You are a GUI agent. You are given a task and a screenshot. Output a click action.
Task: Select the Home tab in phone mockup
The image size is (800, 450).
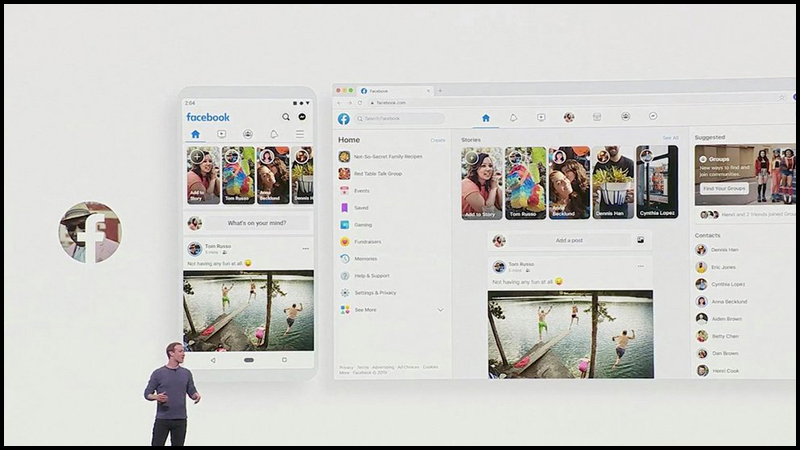pos(195,134)
